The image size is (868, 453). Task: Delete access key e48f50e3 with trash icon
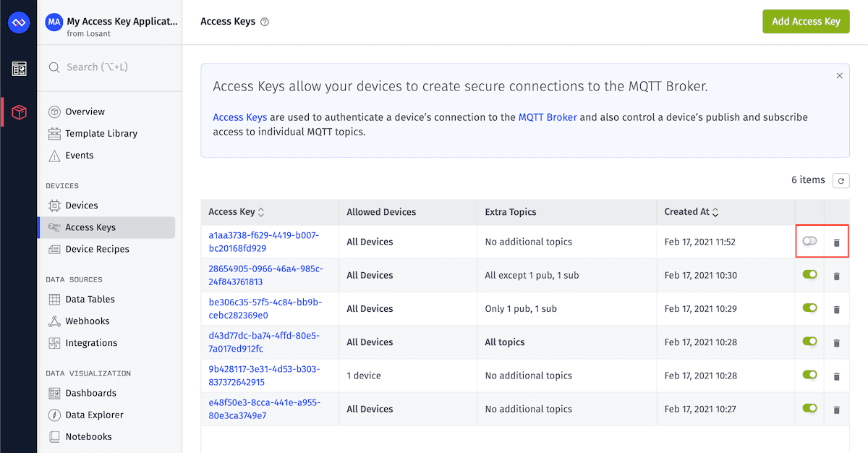click(837, 410)
